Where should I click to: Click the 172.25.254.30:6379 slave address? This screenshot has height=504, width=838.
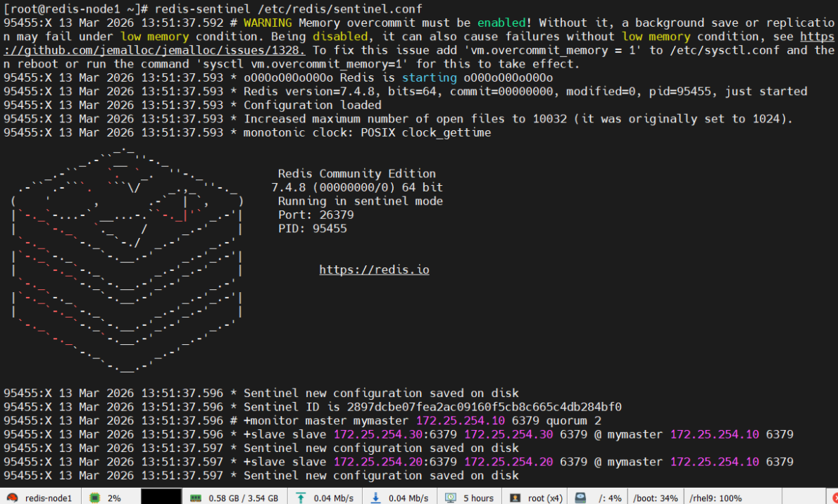(396, 434)
